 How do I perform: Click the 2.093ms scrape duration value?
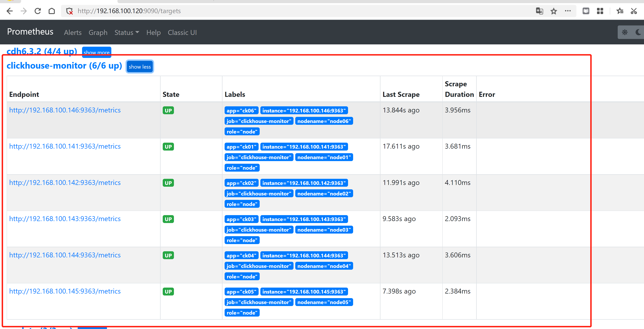tap(457, 219)
